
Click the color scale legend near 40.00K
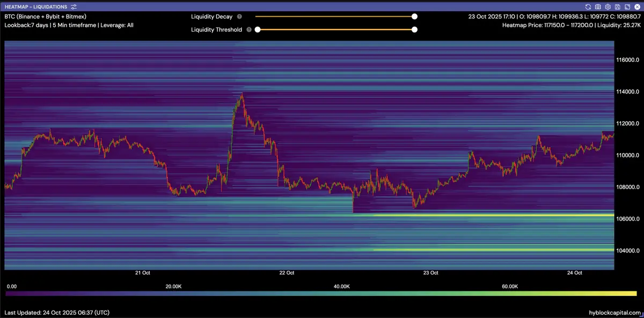pos(341,294)
